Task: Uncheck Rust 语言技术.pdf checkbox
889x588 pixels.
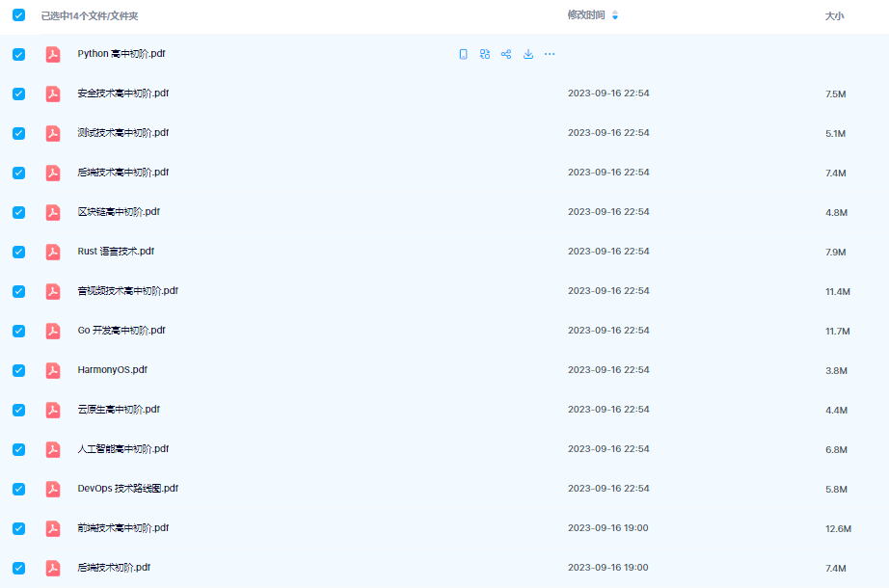Action: pyautogui.click(x=18, y=252)
